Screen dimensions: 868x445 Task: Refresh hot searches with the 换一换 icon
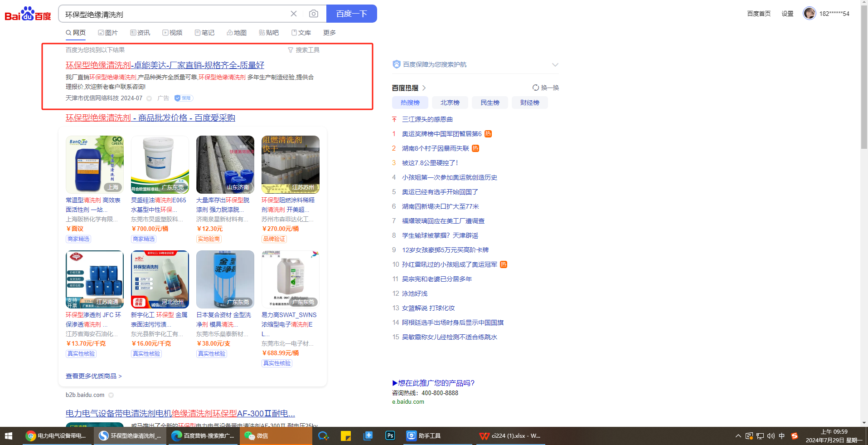536,88
